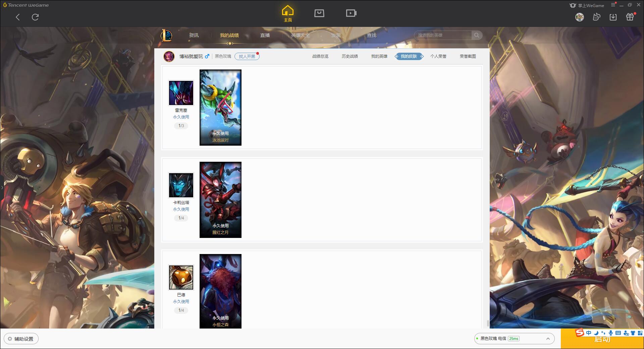This screenshot has height=349, width=644.
Task: Switch to 英雄大全 tab
Action: 301,35
